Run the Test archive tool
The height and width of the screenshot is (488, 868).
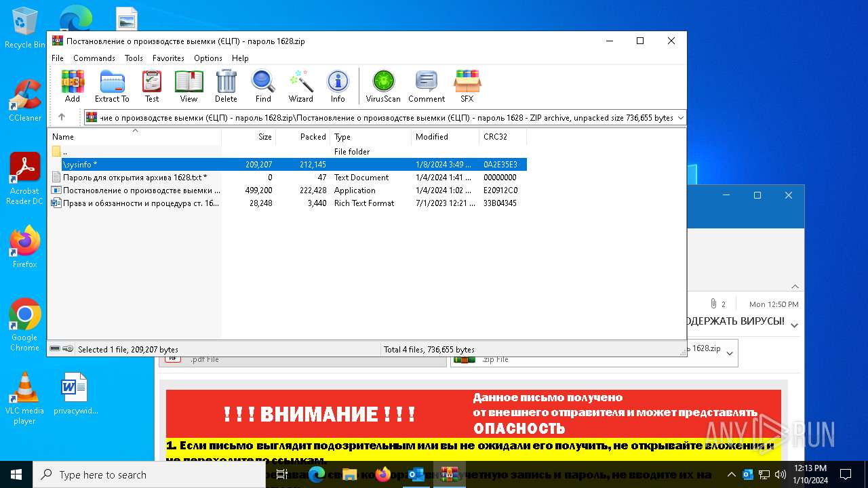152,86
